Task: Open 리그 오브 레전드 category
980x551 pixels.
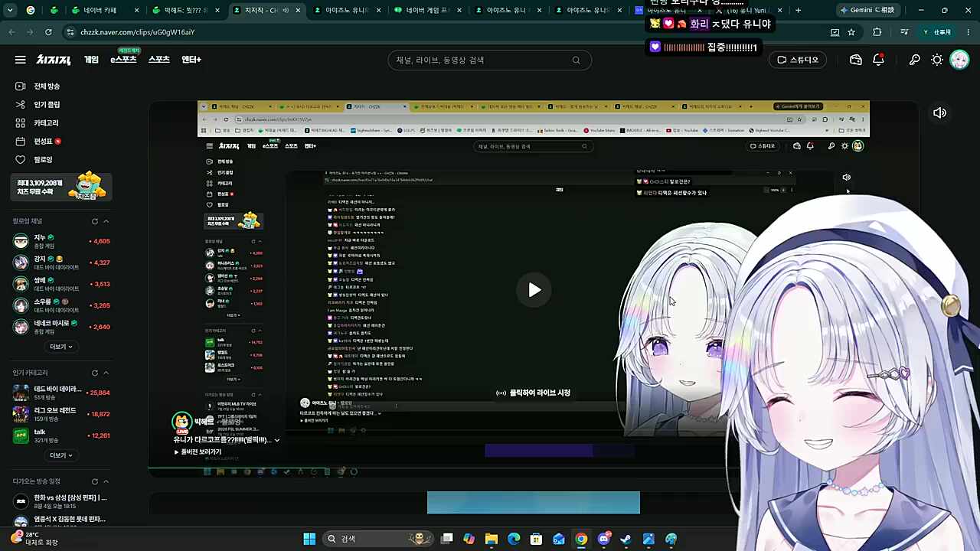Action: pyautogui.click(x=63, y=415)
